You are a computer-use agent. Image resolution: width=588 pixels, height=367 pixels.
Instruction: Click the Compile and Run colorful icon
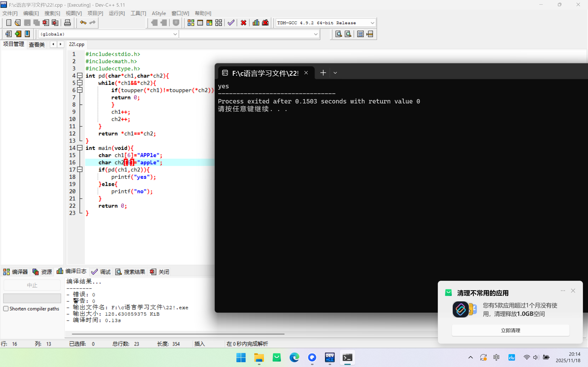pyautogui.click(x=209, y=23)
